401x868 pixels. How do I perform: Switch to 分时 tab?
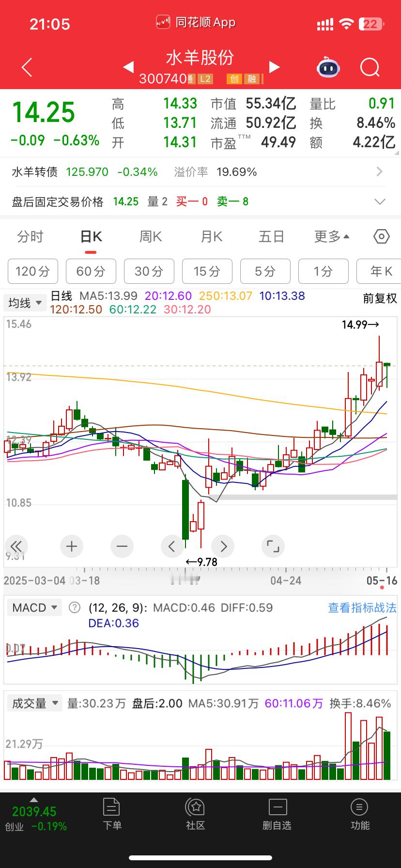coord(30,236)
